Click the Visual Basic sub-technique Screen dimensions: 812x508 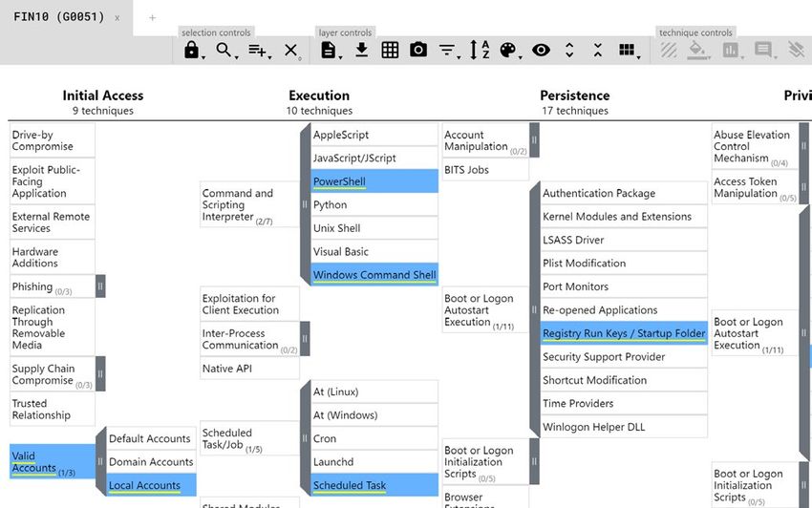(374, 252)
